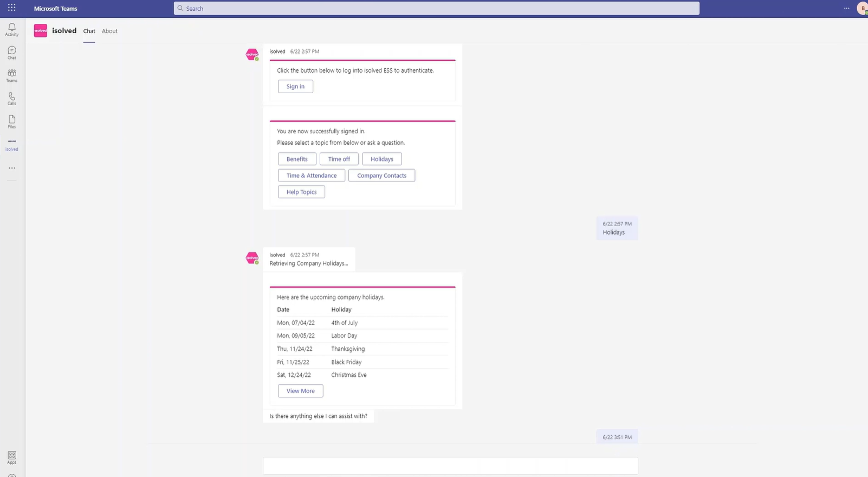Focus the Search box

pos(436,8)
